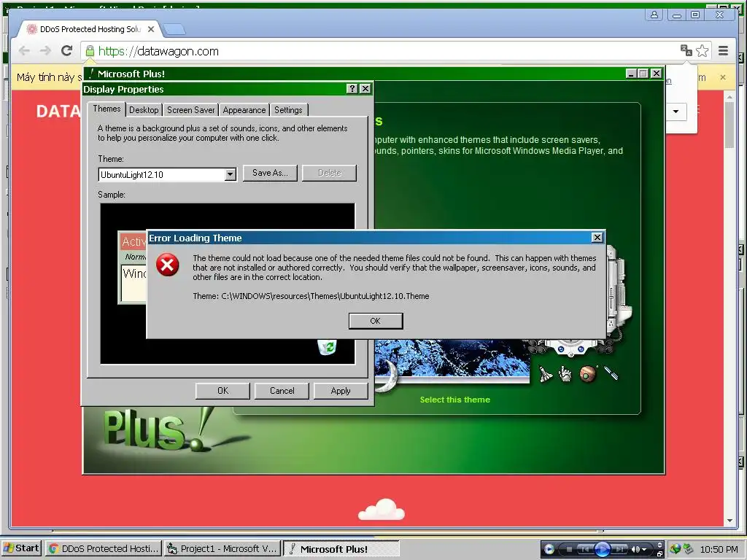
Task: Click Cancel in Display Properties
Action: click(282, 391)
